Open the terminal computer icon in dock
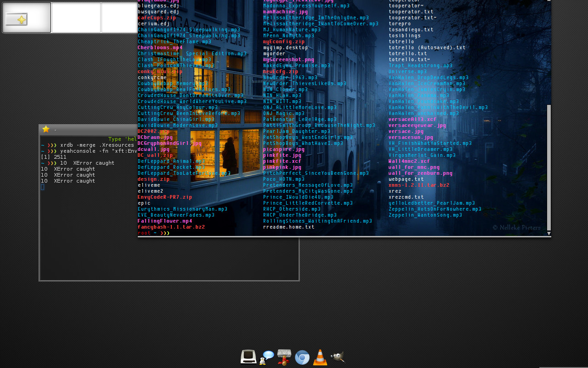Screen dimensions: 588x368 pyautogui.click(x=249, y=357)
